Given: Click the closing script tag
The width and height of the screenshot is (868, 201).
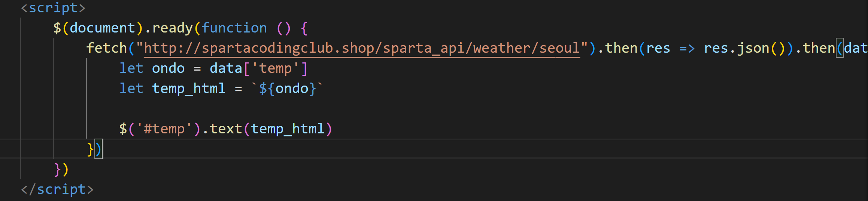Looking at the screenshot, I should (x=57, y=189).
